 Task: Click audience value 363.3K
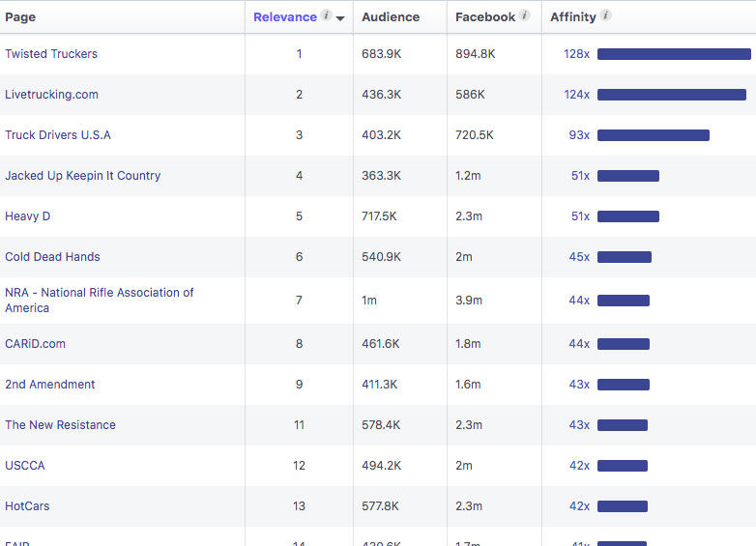381,176
